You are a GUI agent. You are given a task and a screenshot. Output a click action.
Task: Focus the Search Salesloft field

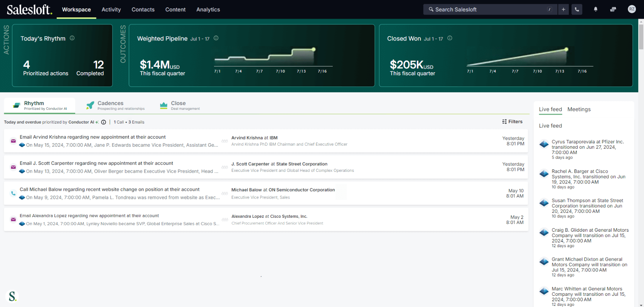coord(491,9)
